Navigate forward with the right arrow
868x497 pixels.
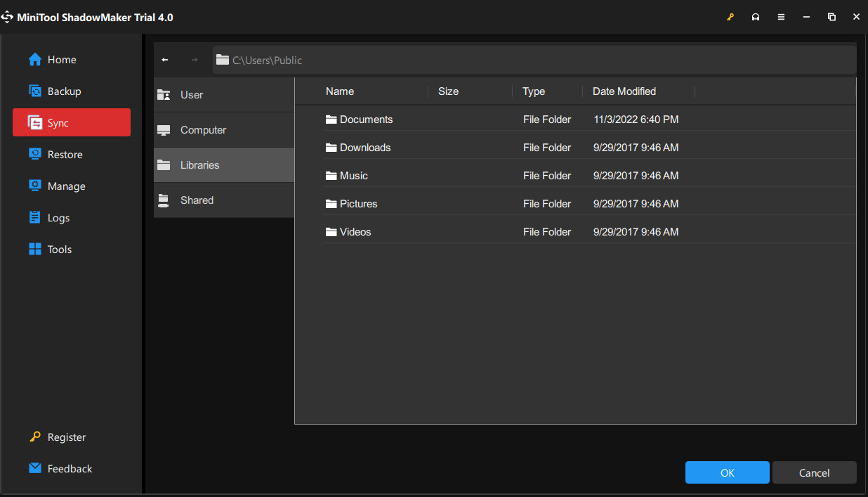click(195, 60)
